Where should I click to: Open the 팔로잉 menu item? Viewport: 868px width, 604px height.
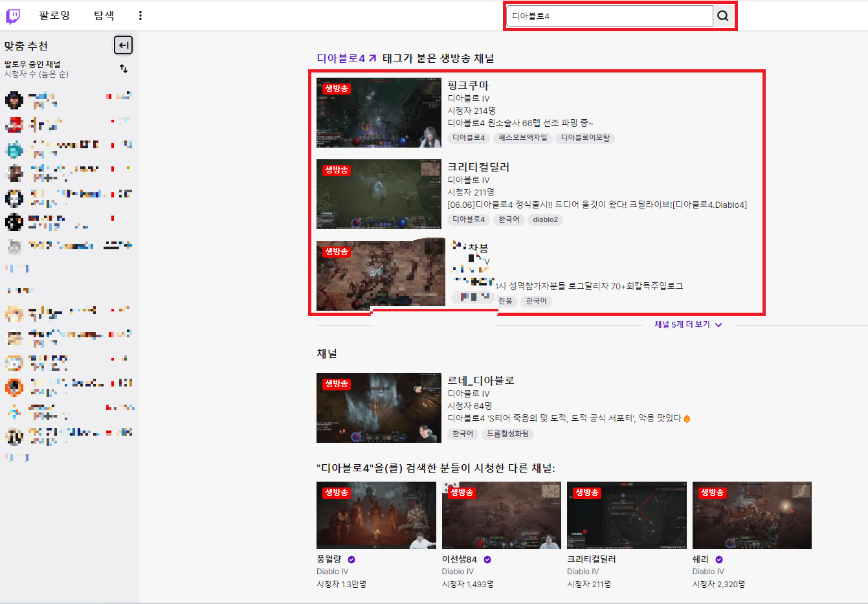pyautogui.click(x=54, y=15)
